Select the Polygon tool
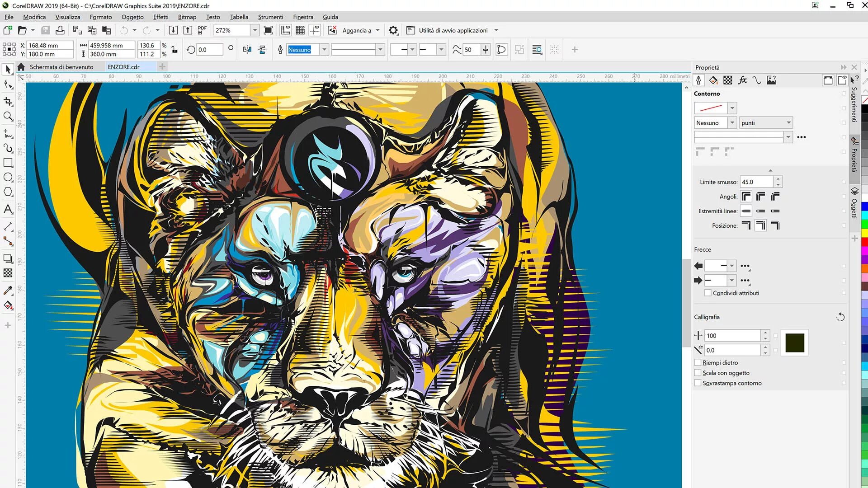Screen dimensions: 868x488 pos(8,192)
